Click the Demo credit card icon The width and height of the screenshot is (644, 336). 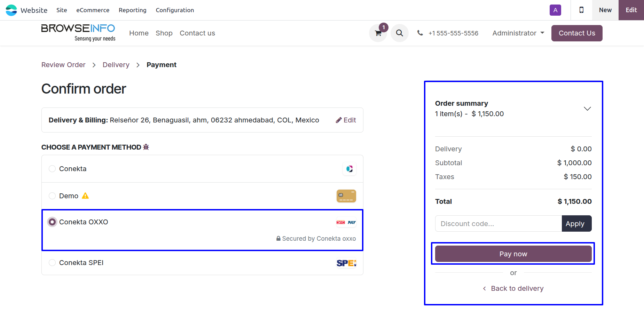pos(346,196)
